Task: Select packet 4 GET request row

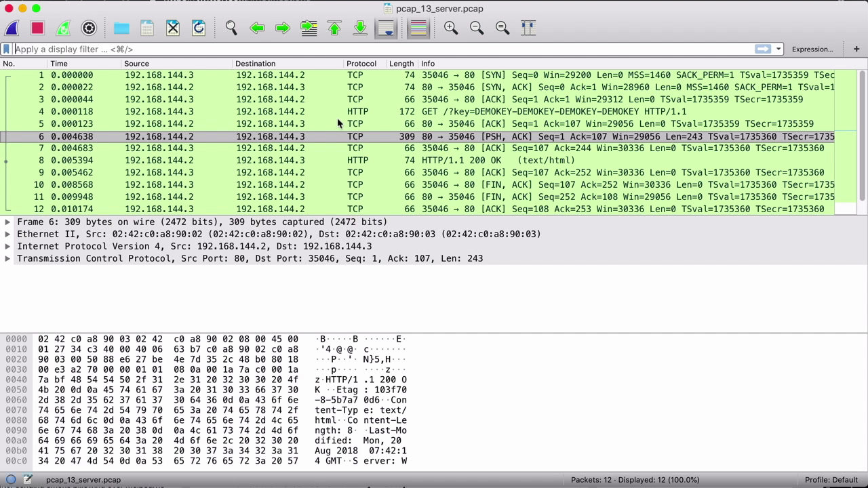Action: pyautogui.click(x=418, y=112)
